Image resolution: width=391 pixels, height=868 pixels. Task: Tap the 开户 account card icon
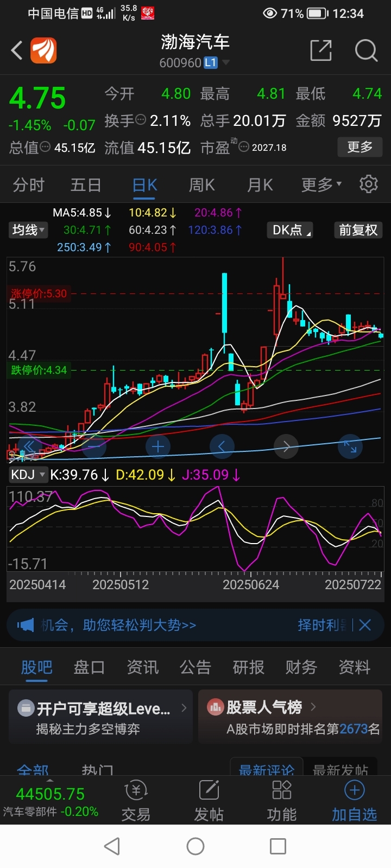pyautogui.click(x=26, y=708)
